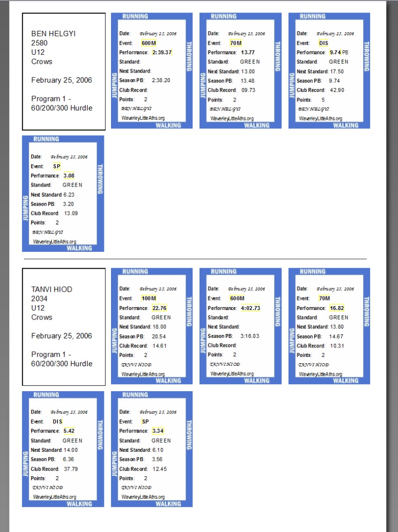Click the 5.42 discus performance field
This screenshot has height=532, width=398.
click(x=69, y=431)
